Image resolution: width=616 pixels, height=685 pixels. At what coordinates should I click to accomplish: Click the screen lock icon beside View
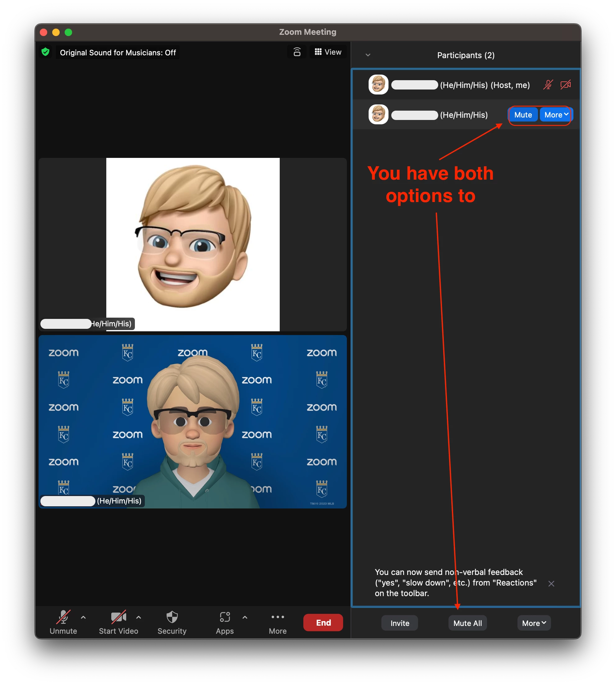(x=297, y=52)
